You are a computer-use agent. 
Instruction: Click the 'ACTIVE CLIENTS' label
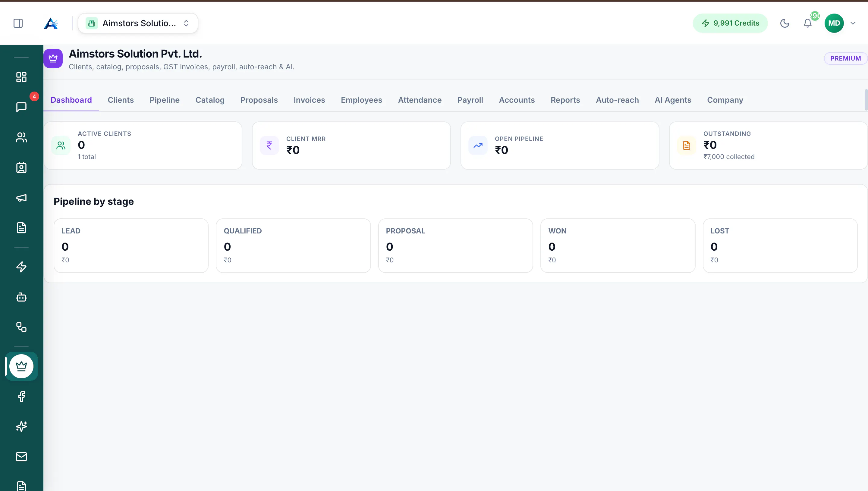coord(105,134)
